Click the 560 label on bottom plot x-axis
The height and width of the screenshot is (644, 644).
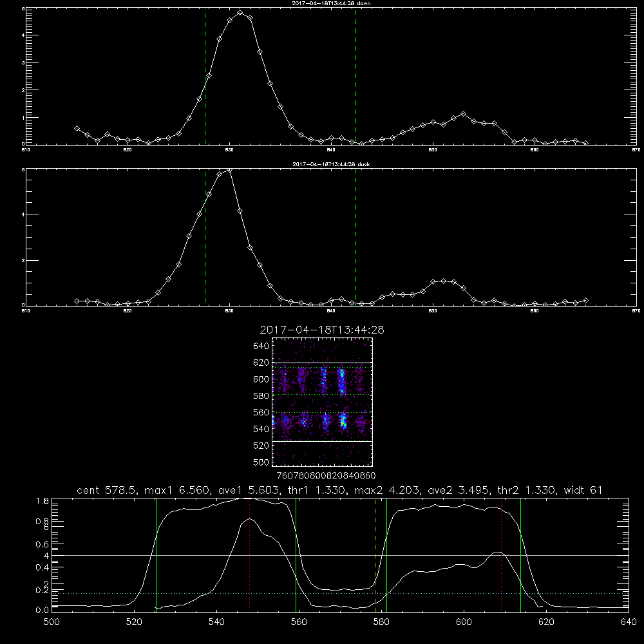point(299,622)
